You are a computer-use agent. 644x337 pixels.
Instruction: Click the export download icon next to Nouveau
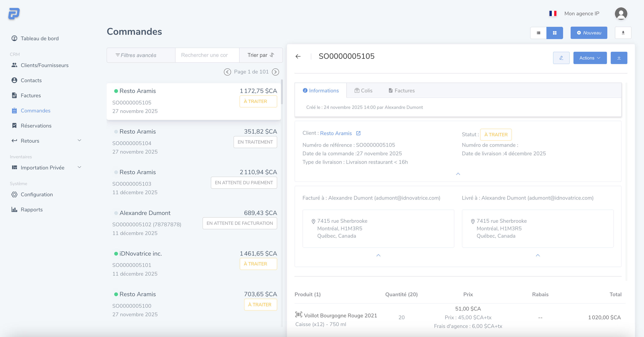point(623,33)
